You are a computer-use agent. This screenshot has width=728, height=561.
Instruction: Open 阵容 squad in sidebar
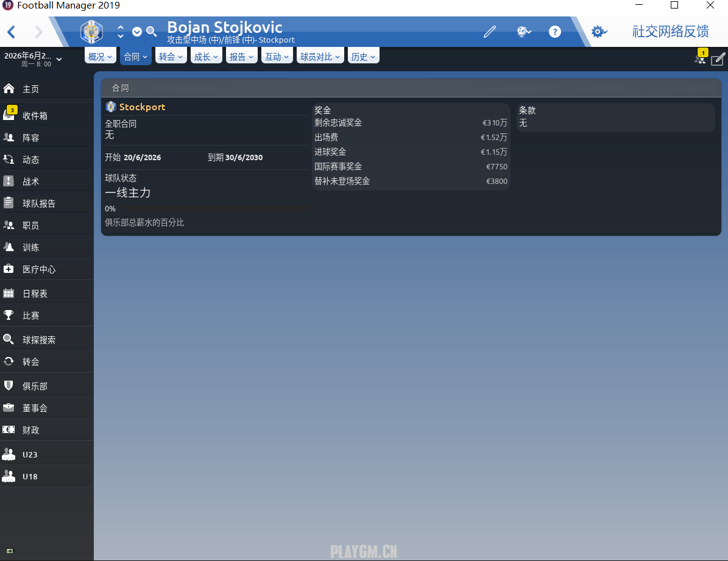coord(46,138)
